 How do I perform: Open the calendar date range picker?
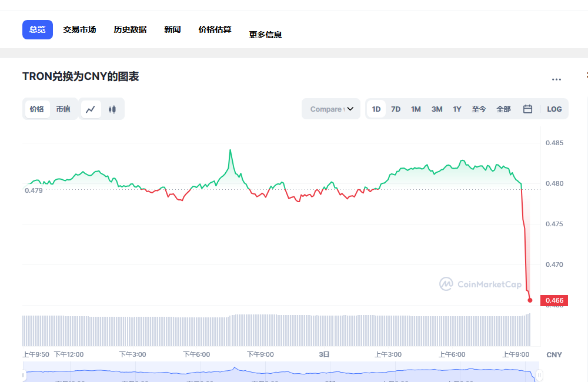click(x=527, y=109)
